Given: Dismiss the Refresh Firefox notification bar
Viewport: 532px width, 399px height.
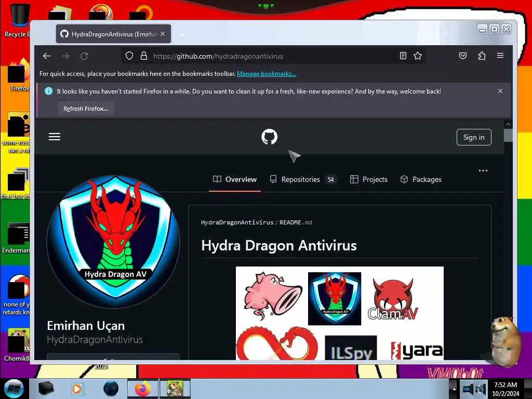Looking at the screenshot, I should click(500, 91).
